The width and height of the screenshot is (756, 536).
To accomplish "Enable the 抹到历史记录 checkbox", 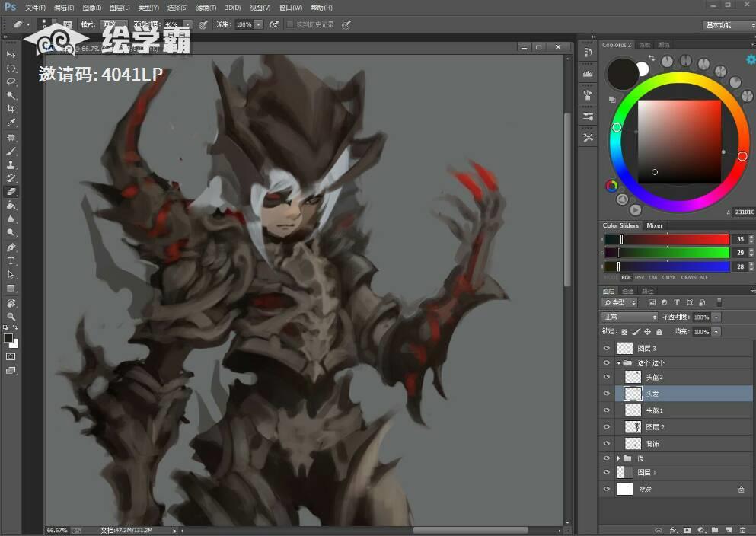I will pos(290,24).
